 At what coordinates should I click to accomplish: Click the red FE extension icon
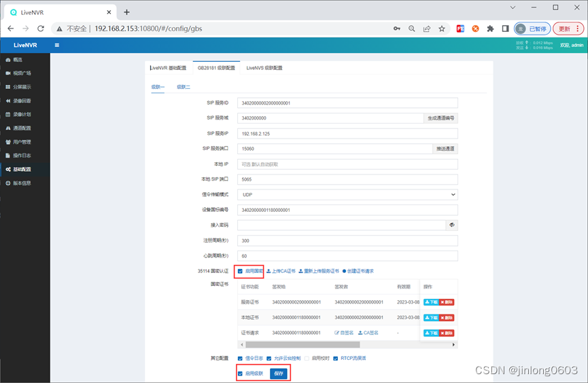click(x=460, y=29)
